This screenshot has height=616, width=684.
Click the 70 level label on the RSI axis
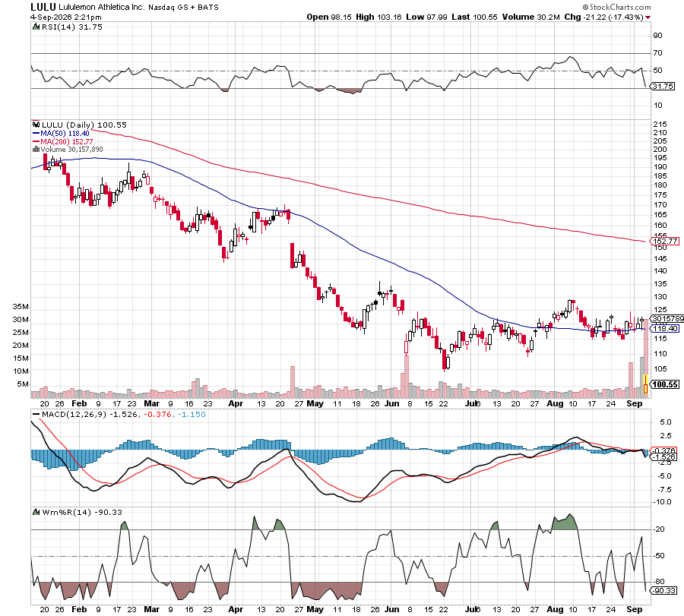pos(657,53)
